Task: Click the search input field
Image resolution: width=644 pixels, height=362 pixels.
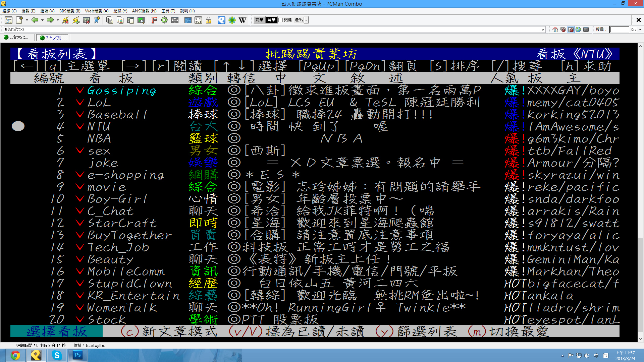Action: tap(619, 29)
